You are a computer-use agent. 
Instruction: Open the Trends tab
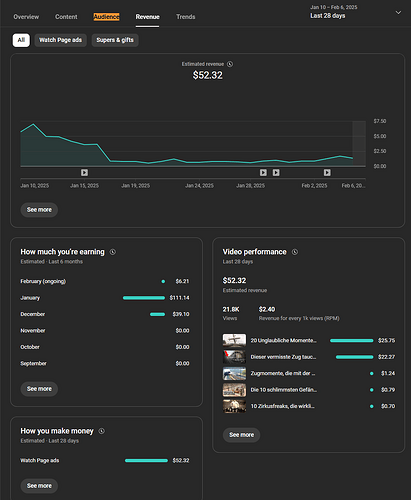tap(186, 17)
